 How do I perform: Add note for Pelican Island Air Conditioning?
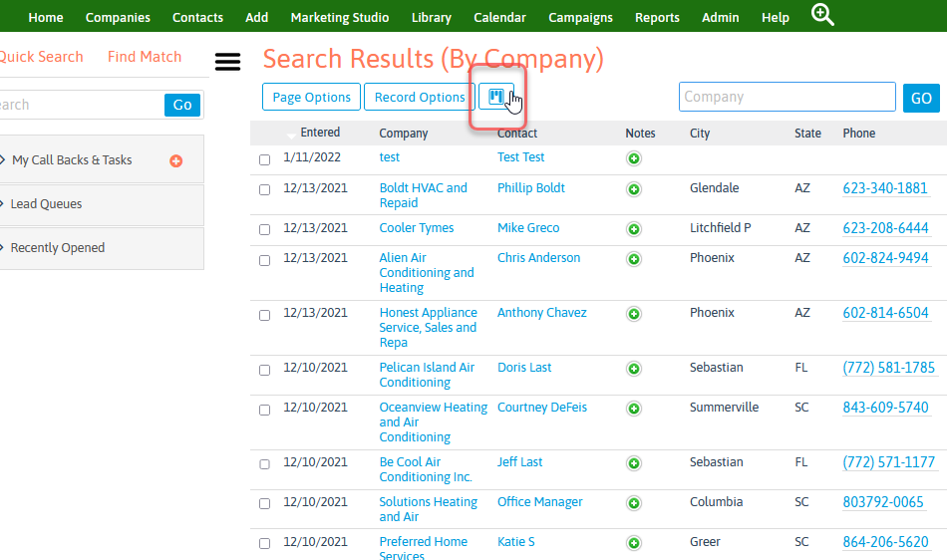point(634,369)
